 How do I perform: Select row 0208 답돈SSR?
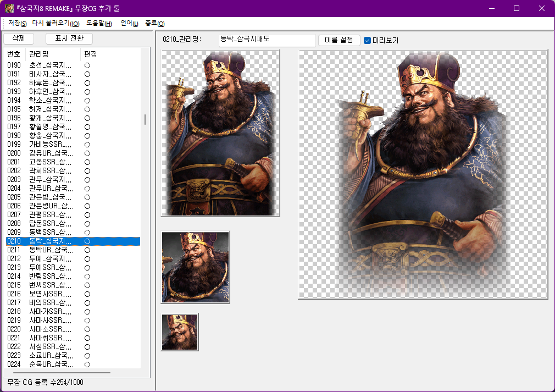(x=73, y=223)
